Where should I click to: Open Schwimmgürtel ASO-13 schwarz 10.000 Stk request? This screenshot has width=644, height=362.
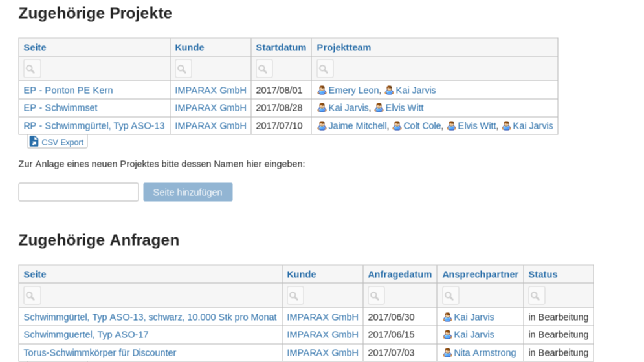pyautogui.click(x=150, y=317)
